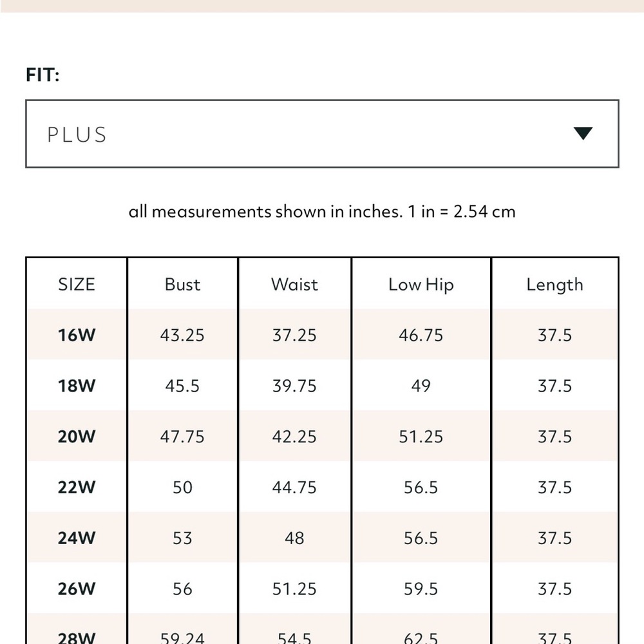
Task: Select the Length column header
Action: pyautogui.click(x=555, y=285)
